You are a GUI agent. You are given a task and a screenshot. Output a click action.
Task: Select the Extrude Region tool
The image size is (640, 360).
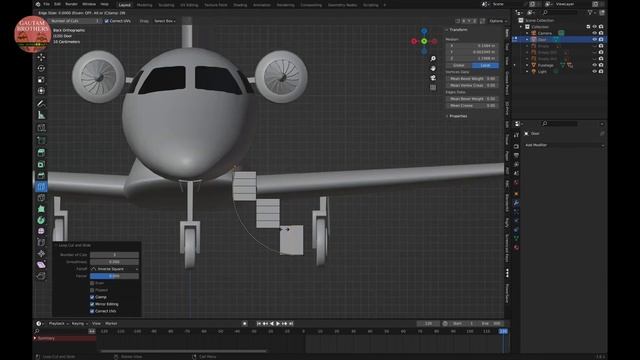tap(41, 152)
